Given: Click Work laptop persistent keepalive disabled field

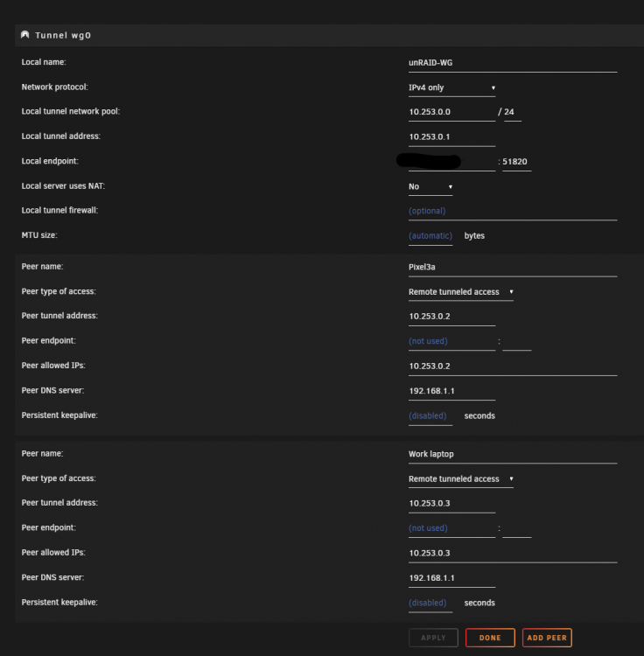Looking at the screenshot, I should click(430, 604).
